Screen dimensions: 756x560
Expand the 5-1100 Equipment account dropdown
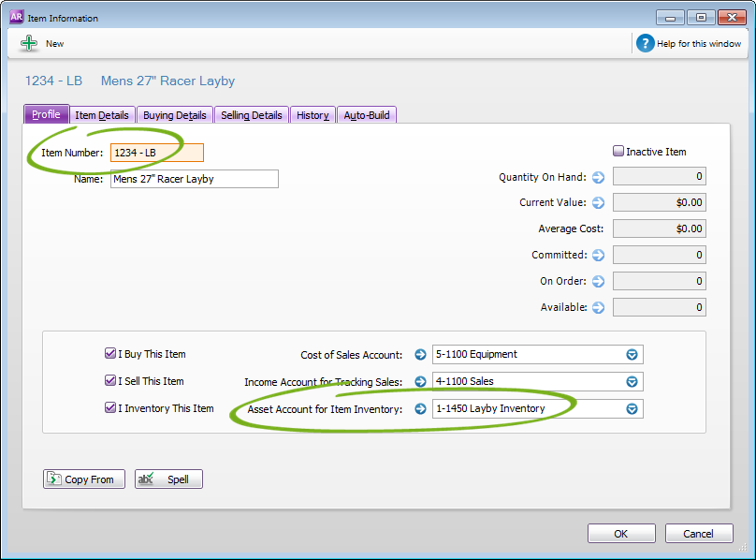tap(632, 355)
